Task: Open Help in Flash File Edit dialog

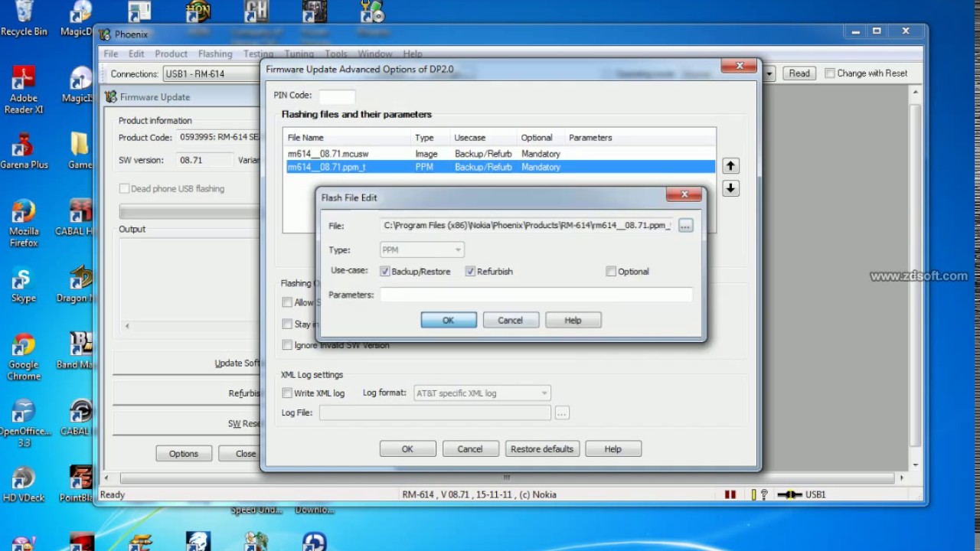Action: tap(573, 321)
